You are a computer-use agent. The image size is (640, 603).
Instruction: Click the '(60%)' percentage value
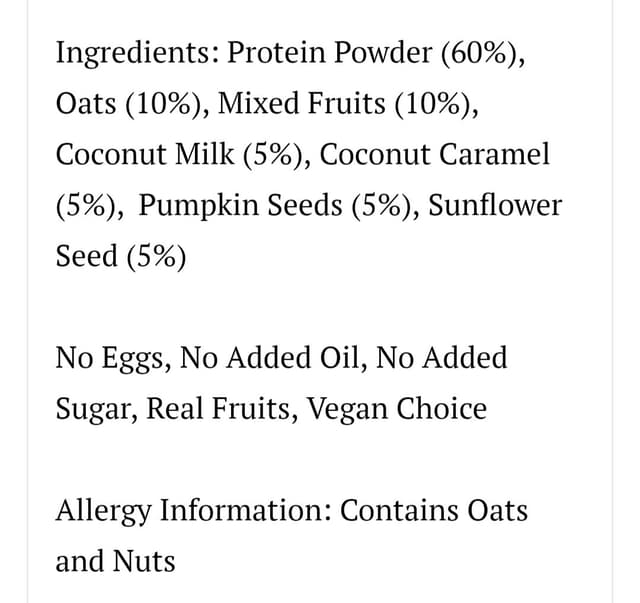click(x=479, y=53)
